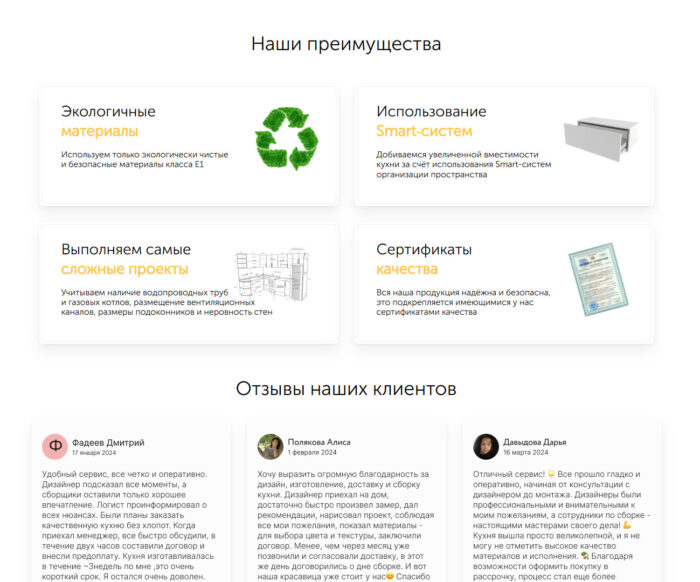Select the "Сертификаты качества" card title

coord(424,259)
